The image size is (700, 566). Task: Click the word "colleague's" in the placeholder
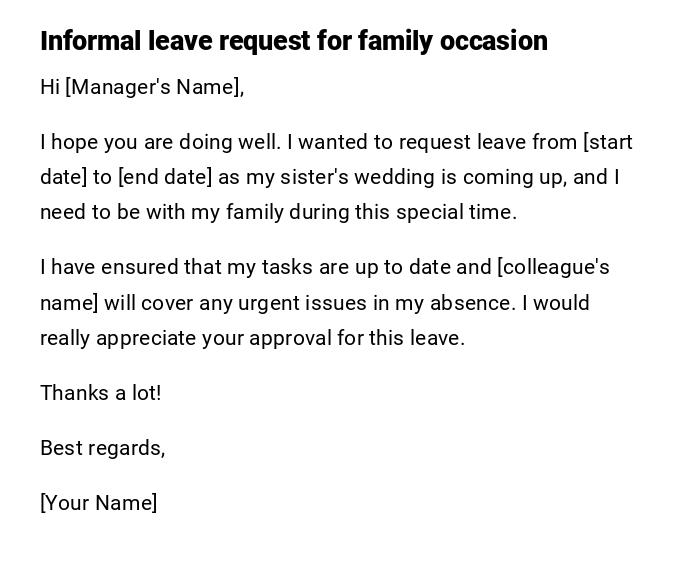[556, 267]
